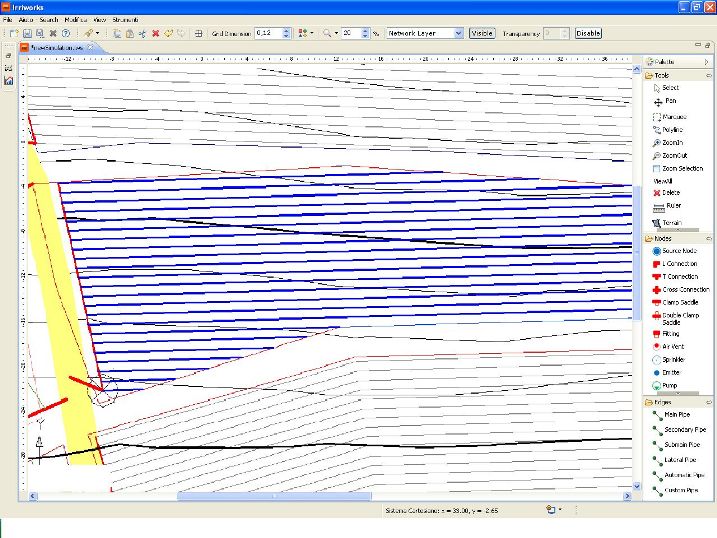Pick the Source Node element
The height and width of the screenshot is (538, 717).
(677, 251)
